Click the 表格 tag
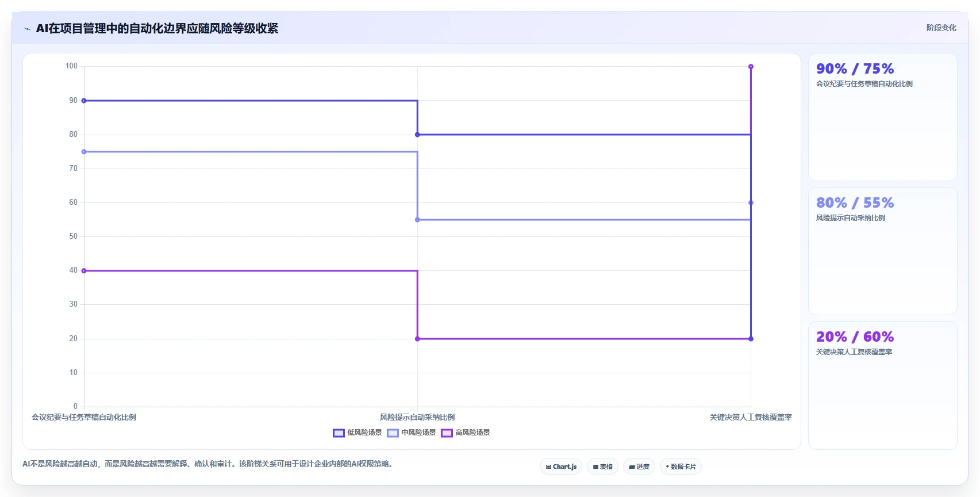This screenshot has width=980, height=497. pyautogui.click(x=602, y=467)
